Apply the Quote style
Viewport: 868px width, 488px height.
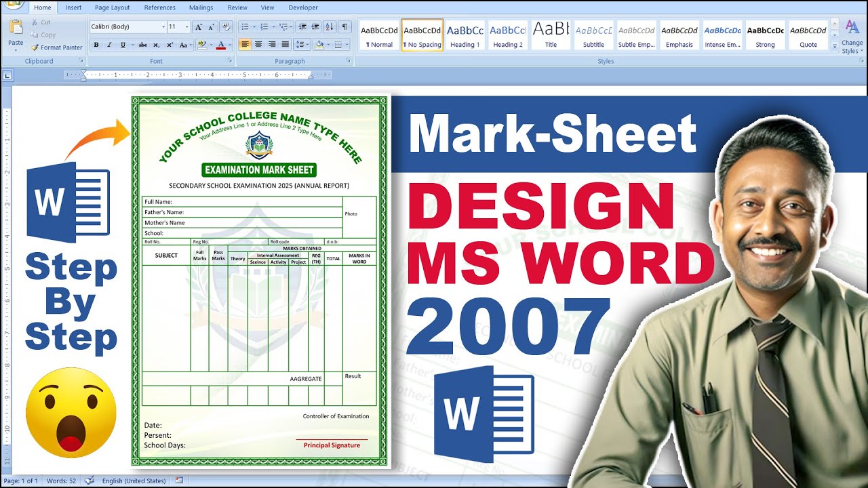[808, 35]
